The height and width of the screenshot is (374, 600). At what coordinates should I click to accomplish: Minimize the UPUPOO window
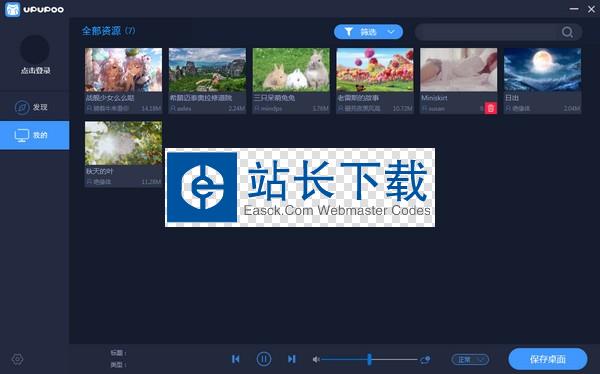[x=574, y=8]
